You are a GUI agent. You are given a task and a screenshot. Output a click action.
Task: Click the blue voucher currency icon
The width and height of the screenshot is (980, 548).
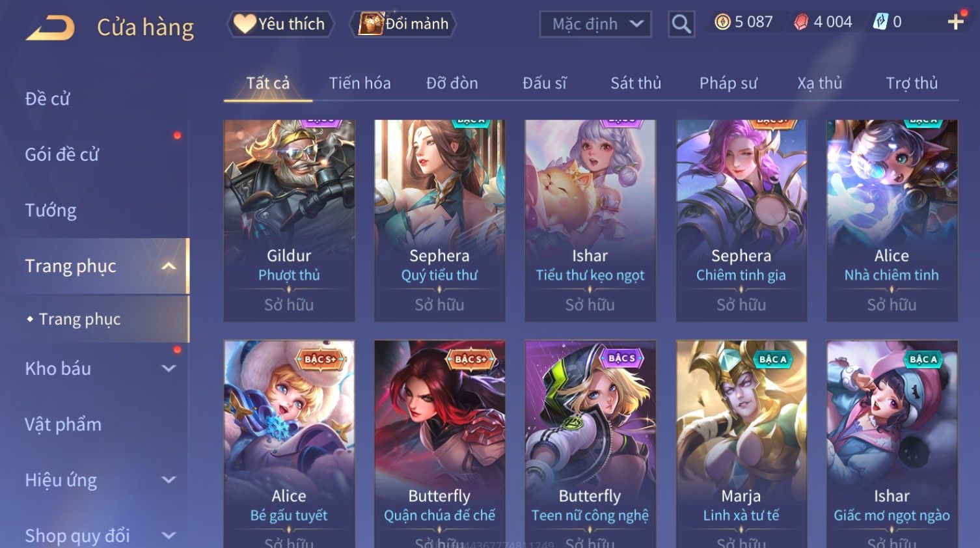pyautogui.click(x=880, y=22)
